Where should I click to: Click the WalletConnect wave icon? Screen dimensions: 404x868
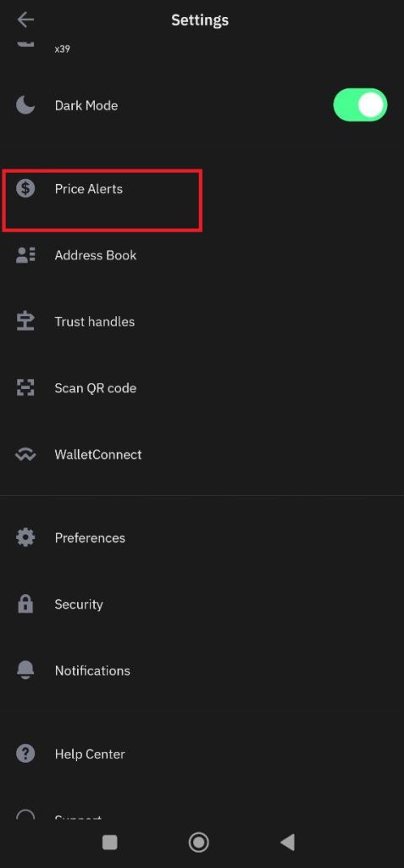point(25,454)
